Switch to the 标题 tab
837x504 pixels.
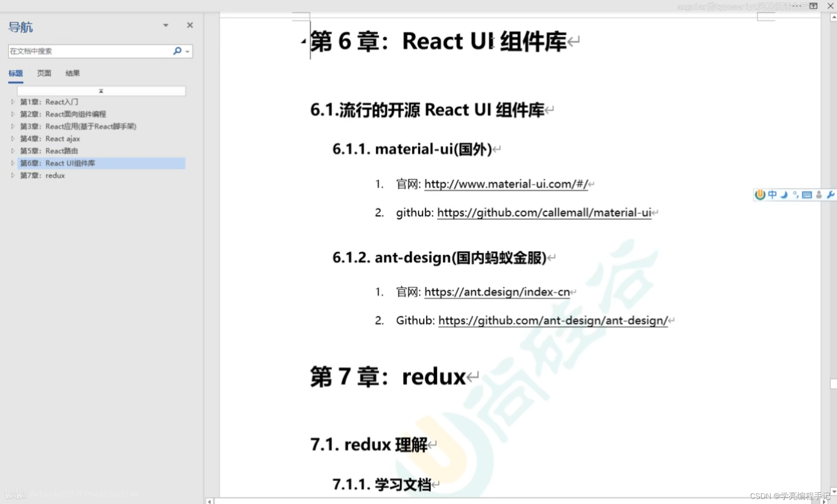16,73
